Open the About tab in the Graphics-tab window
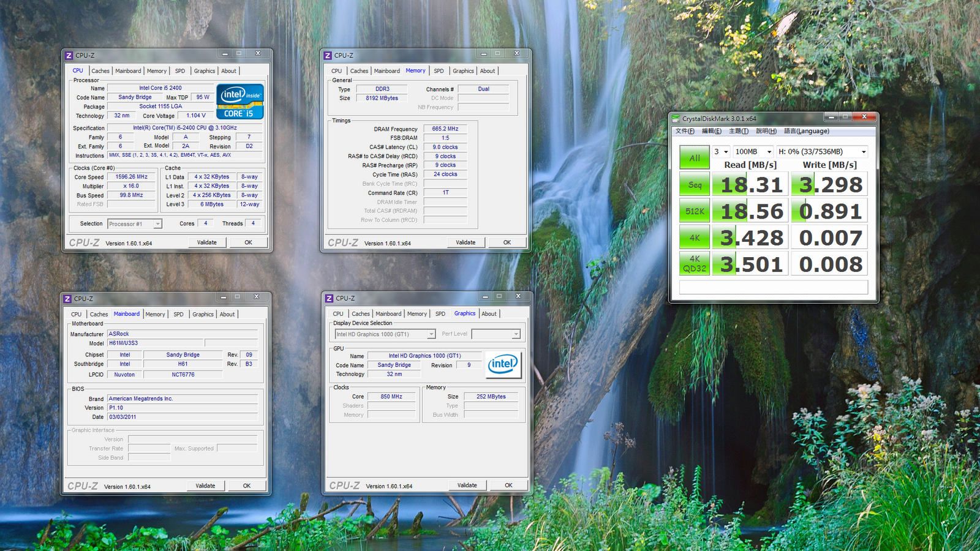The image size is (980, 551). coord(489,314)
